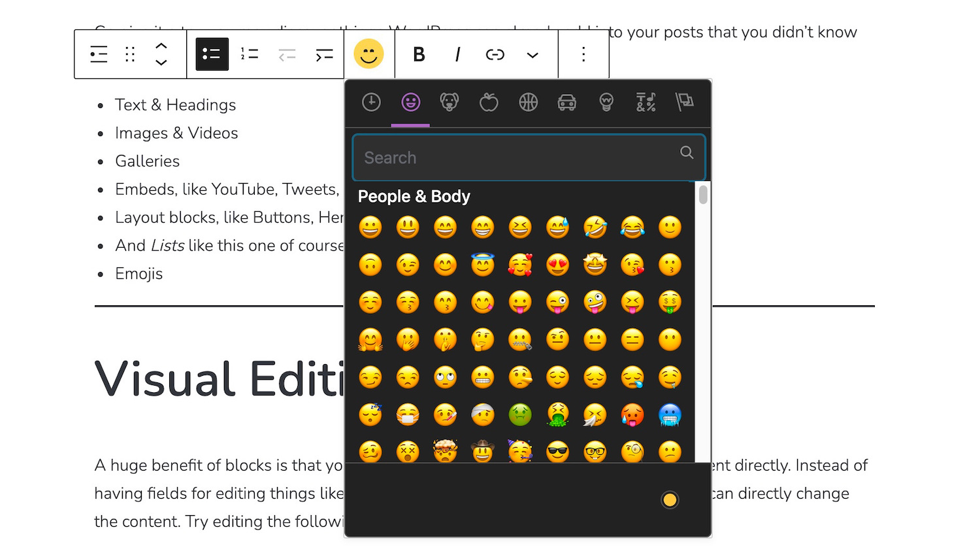980x553 pixels.
Task: Pick the thinking face emoji
Action: (x=483, y=340)
